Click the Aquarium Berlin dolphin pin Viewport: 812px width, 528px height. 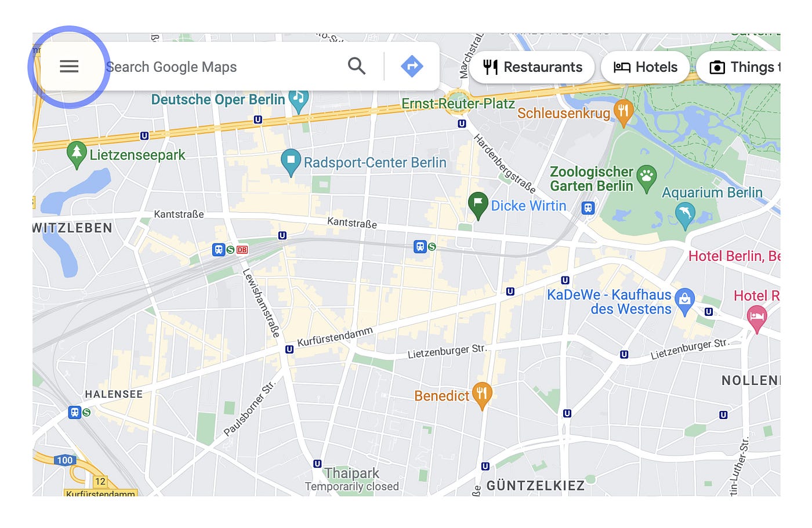[x=685, y=216]
